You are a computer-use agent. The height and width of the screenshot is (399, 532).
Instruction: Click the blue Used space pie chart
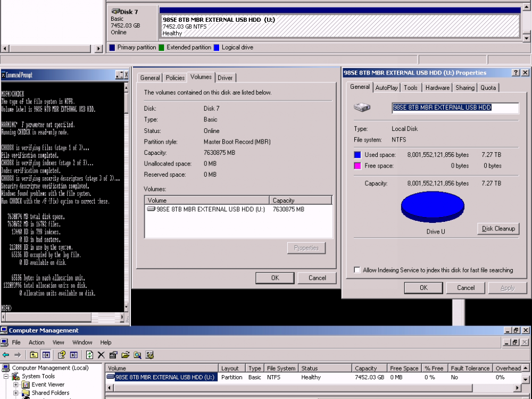pyautogui.click(x=433, y=206)
